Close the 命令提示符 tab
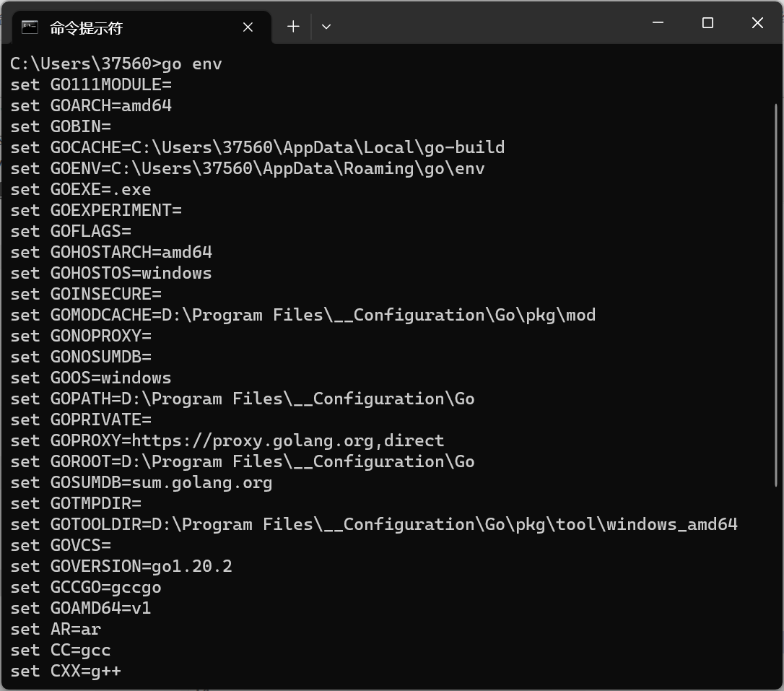The width and height of the screenshot is (784, 691). pyautogui.click(x=248, y=27)
